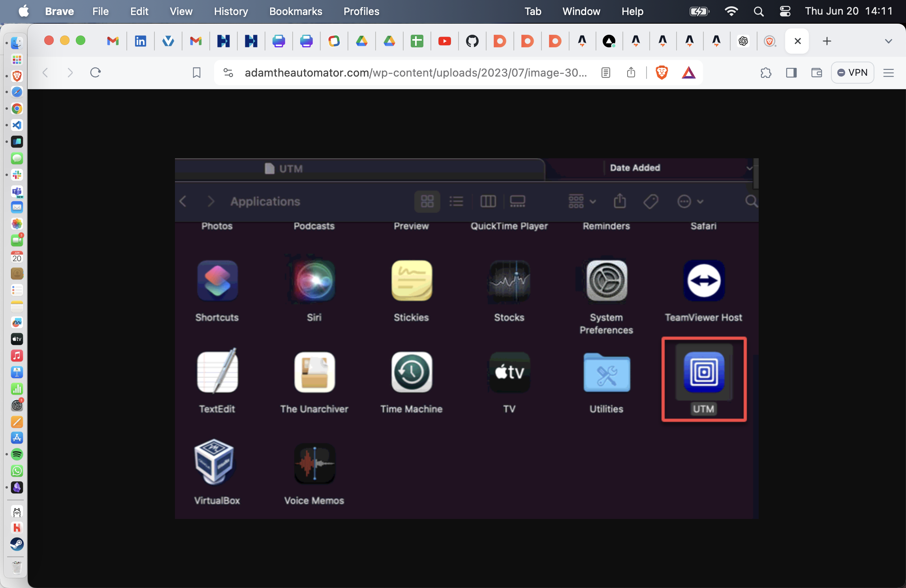Open the History menu
906x588 pixels.
click(x=231, y=11)
